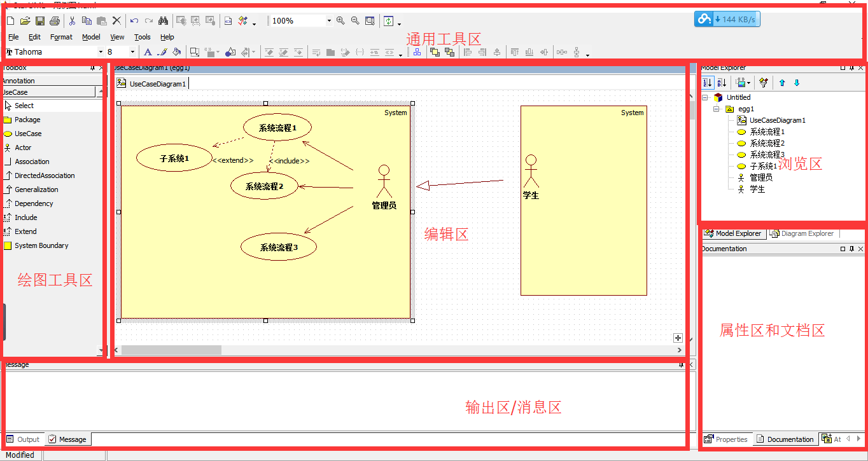Open the 100% zoom level dropdown
This screenshot has height=461, width=868.
pyautogui.click(x=329, y=21)
